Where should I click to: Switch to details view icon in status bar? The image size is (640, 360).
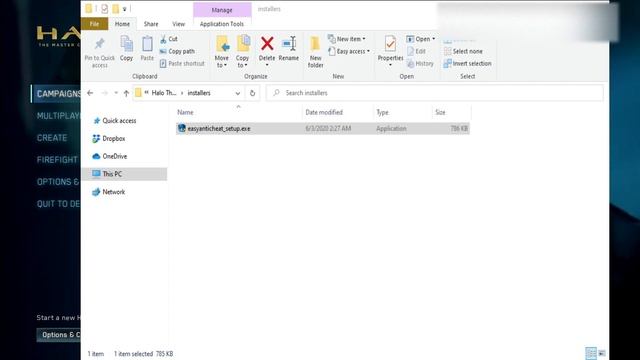point(591,353)
